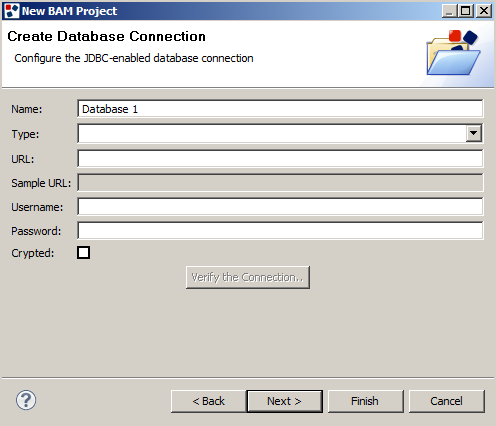Select the Sample URL read-only field
This screenshot has width=496, height=426.
pyautogui.click(x=280, y=182)
